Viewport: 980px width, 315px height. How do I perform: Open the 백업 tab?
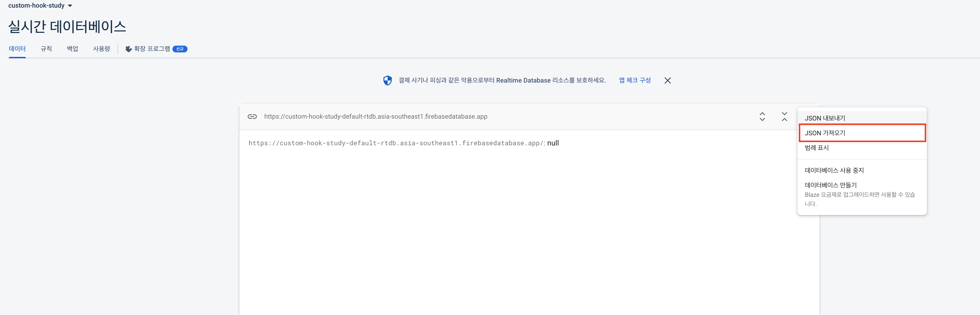(x=72, y=49)
